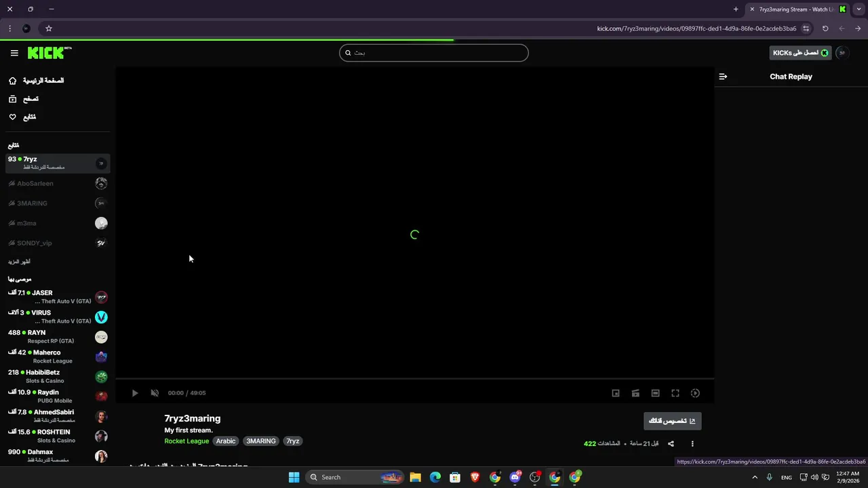Open the Home page sidebar link

(36, 81)
